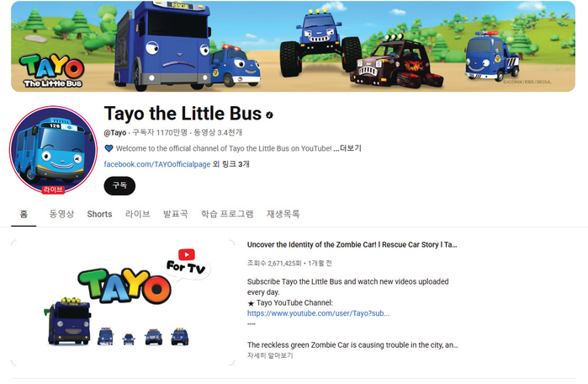Go to the 재생목록 tab
This screenshot has width=588, height=384.
(x=283, y=214)
